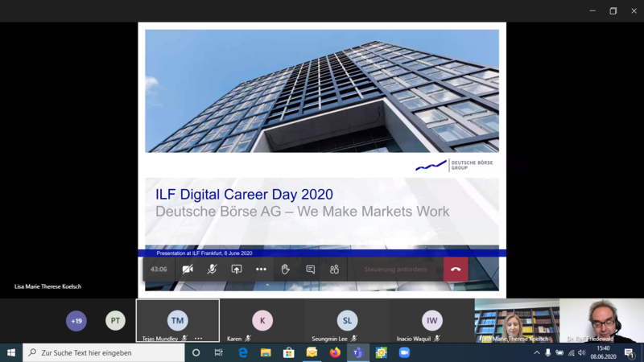Open the Windows Start menu
644x362 pixels.
11,352
